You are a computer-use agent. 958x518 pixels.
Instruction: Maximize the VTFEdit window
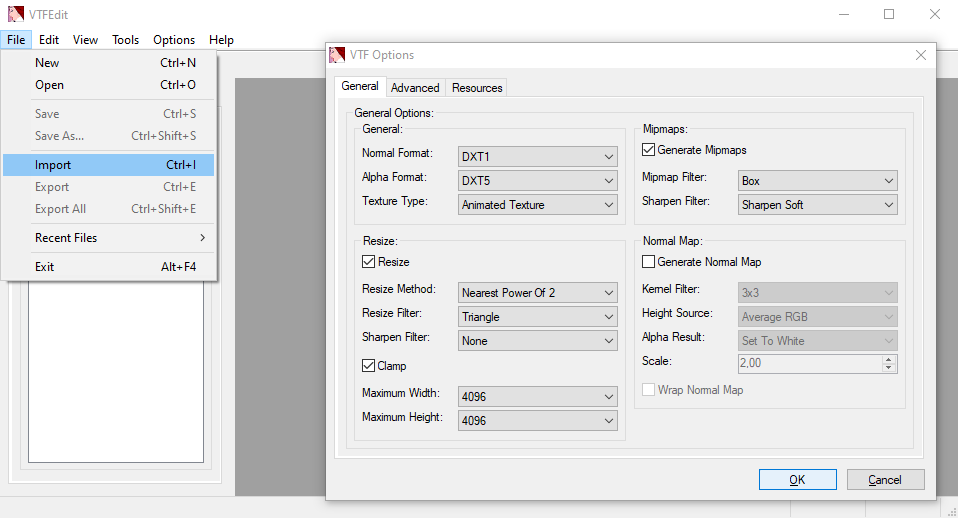889,14
